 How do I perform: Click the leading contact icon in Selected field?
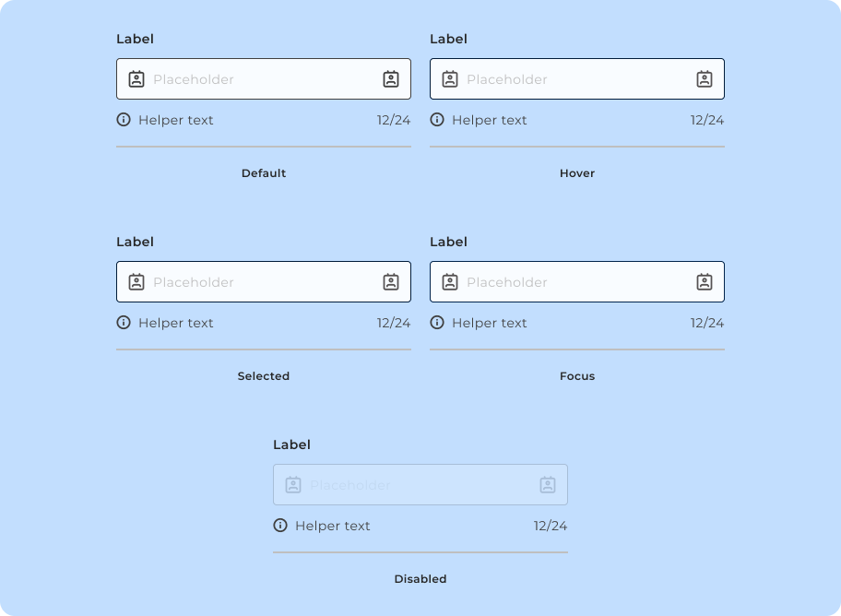[136, 281]
